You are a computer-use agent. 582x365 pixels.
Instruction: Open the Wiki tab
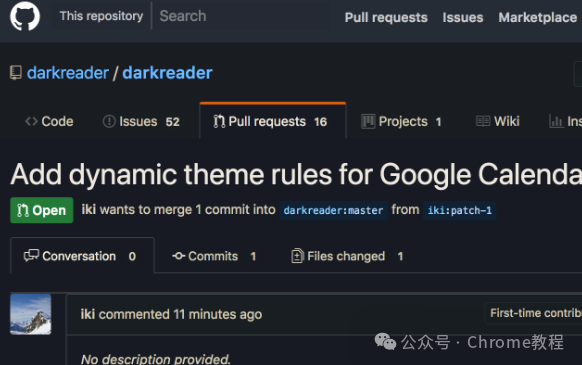click(x=498, y=121)
